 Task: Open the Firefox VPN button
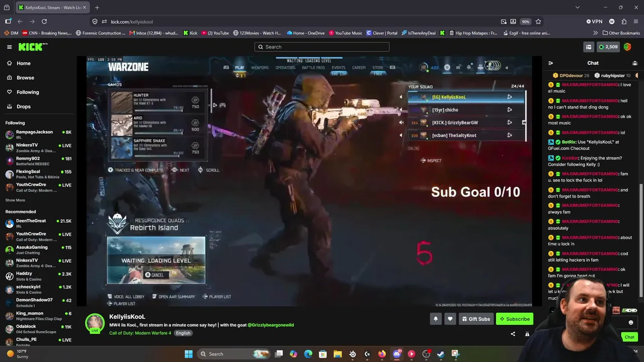coord(594,22)
